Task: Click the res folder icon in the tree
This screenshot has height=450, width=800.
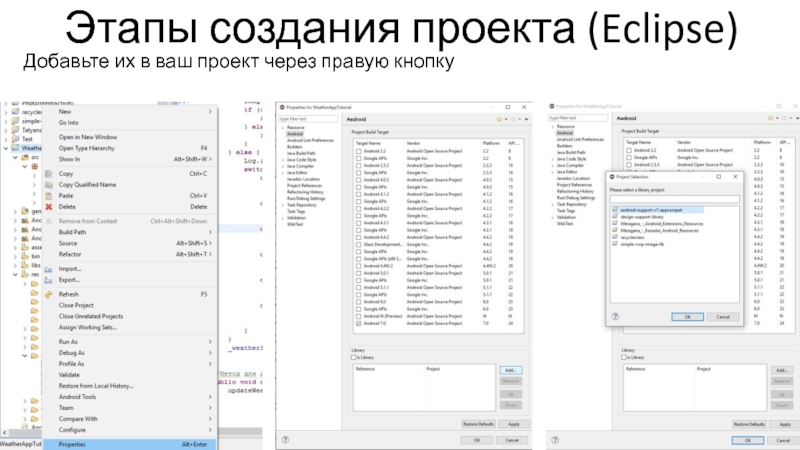Action: (24, 274)
